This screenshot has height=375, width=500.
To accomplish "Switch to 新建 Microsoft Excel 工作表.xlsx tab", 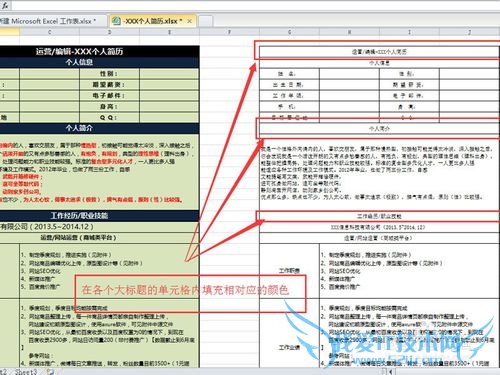I will tap(50, 21).
